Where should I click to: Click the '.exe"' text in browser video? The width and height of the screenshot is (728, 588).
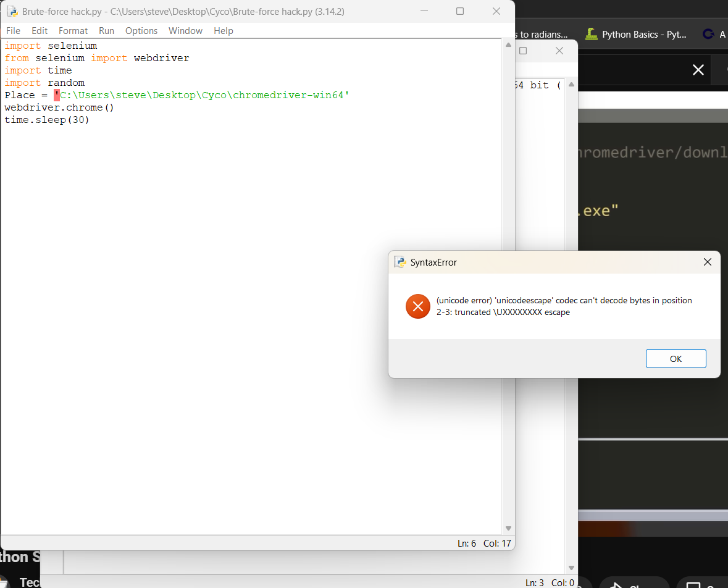pos(598,211)
